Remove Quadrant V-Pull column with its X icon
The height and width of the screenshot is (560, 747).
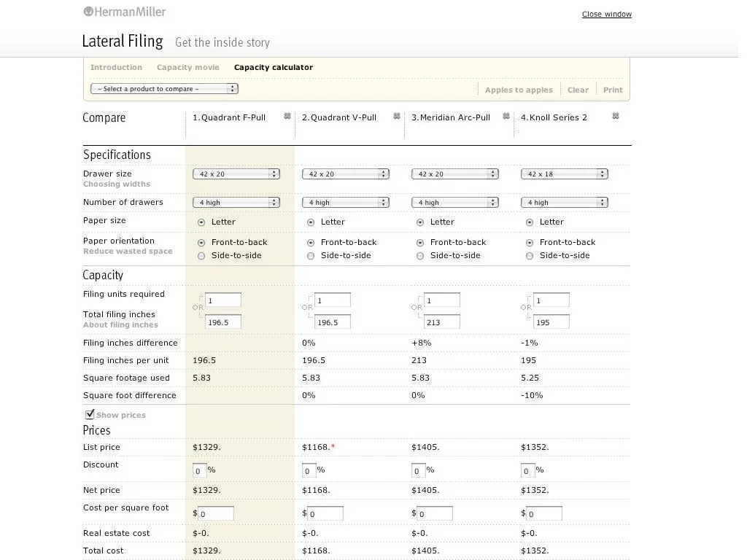397,116
